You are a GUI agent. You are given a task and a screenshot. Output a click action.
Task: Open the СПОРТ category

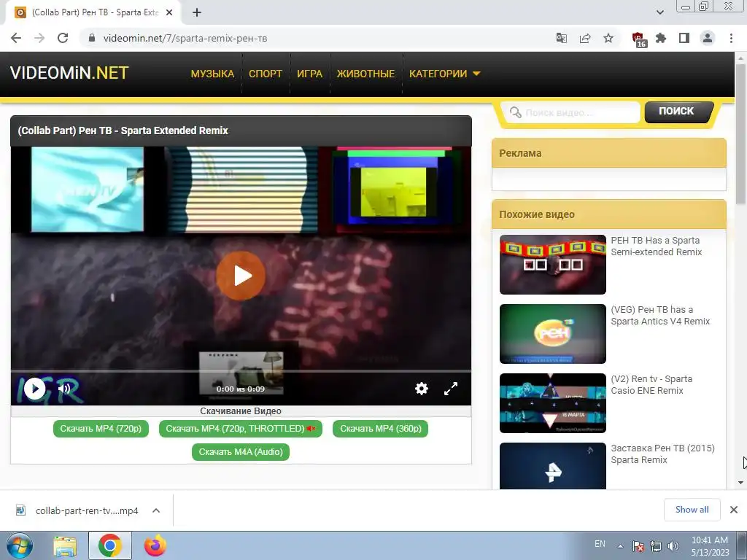[x=266, y=74]
